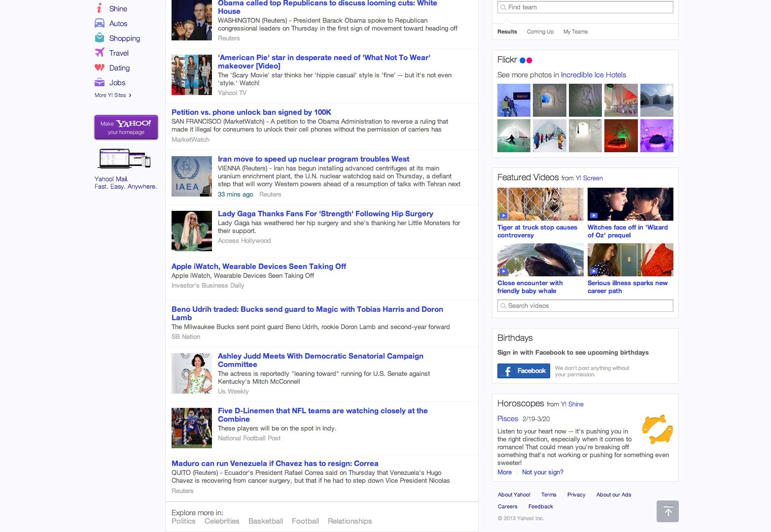
Task: Click the Autos car icon
Action: [99, 23]
